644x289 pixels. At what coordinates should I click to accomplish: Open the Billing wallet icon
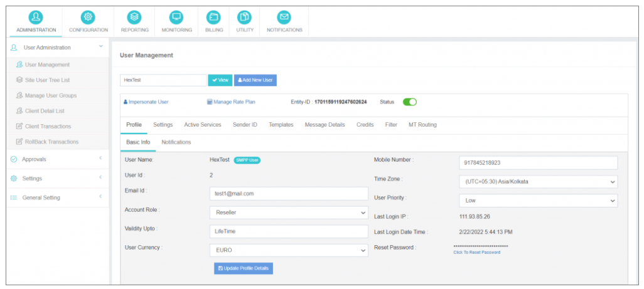[213, 17]
